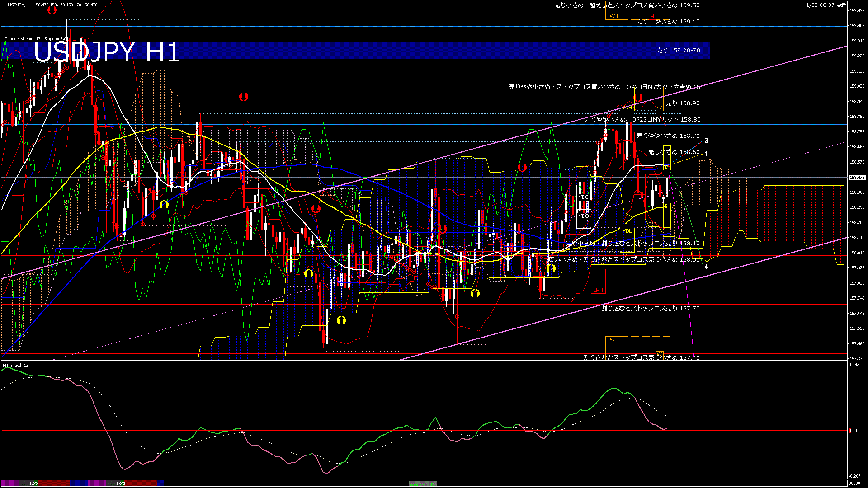Click the YDO box label

pos(584,216)
